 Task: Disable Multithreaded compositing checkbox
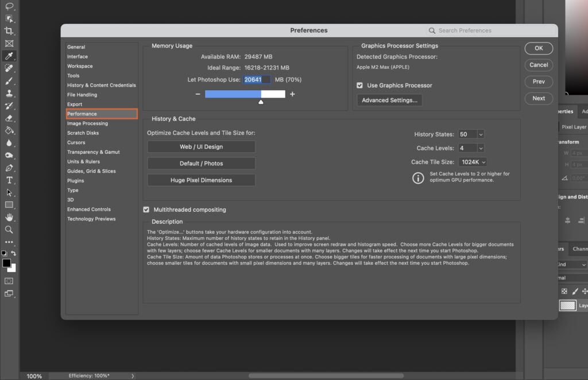pos(146,210)
